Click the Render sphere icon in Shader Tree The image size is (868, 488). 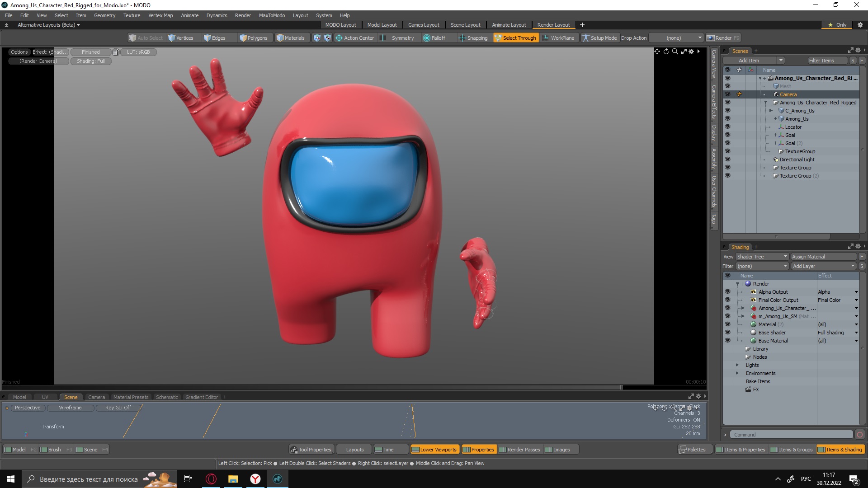point(748,284)
